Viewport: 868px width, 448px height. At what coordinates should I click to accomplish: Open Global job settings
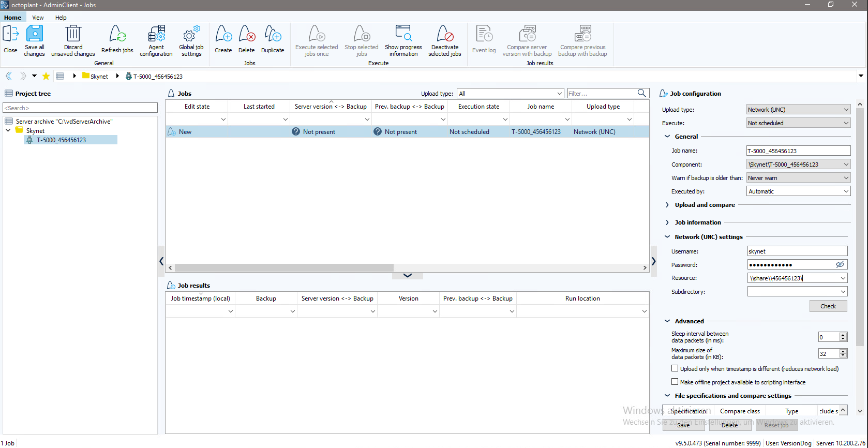[191, 34]
